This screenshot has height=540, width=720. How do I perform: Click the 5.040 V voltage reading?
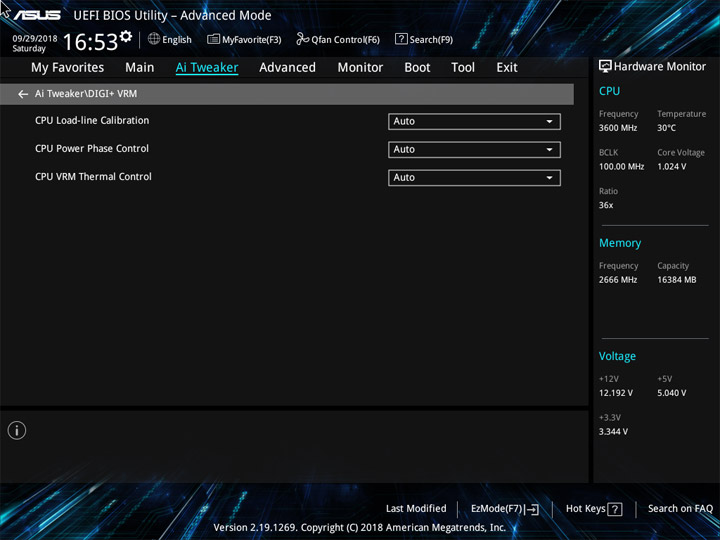672,393
